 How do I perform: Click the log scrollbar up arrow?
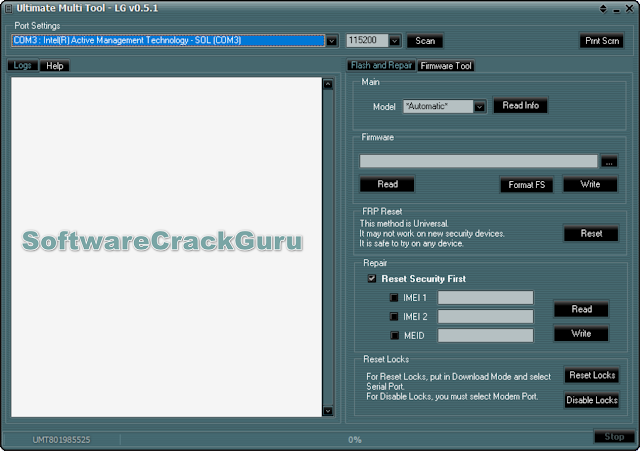328,84
